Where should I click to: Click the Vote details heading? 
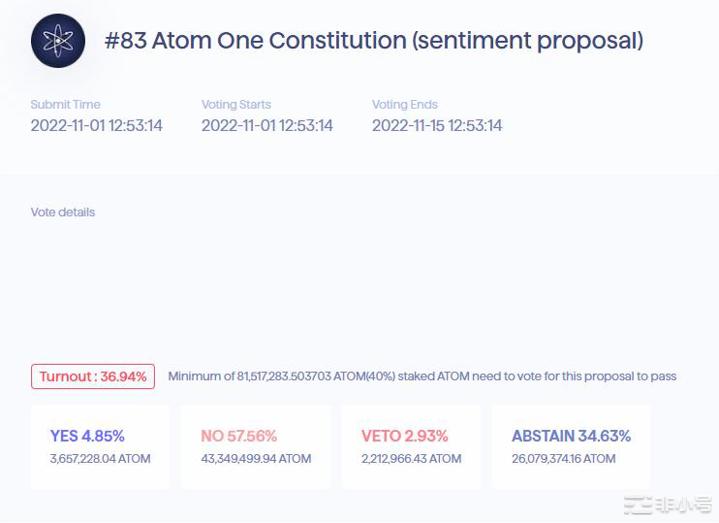63,212
